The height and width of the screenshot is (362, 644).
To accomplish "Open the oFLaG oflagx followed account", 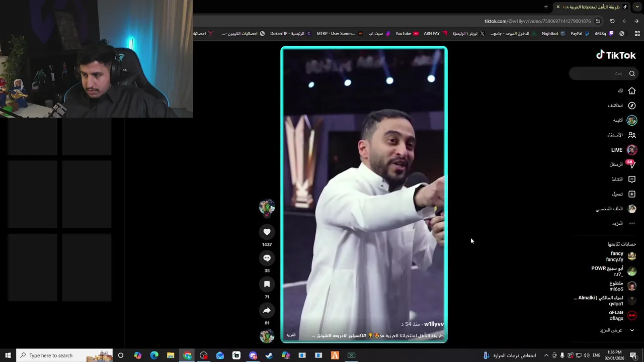I will click(623, 315).
